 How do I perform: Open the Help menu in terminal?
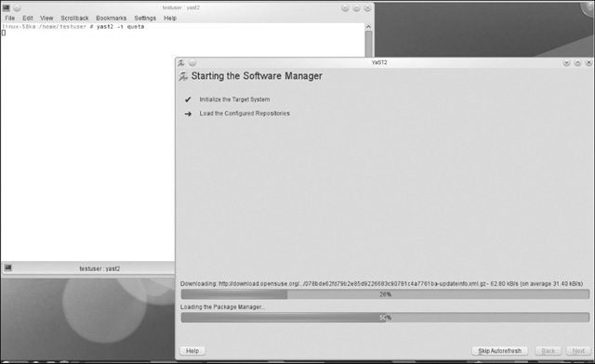[170, 18]
